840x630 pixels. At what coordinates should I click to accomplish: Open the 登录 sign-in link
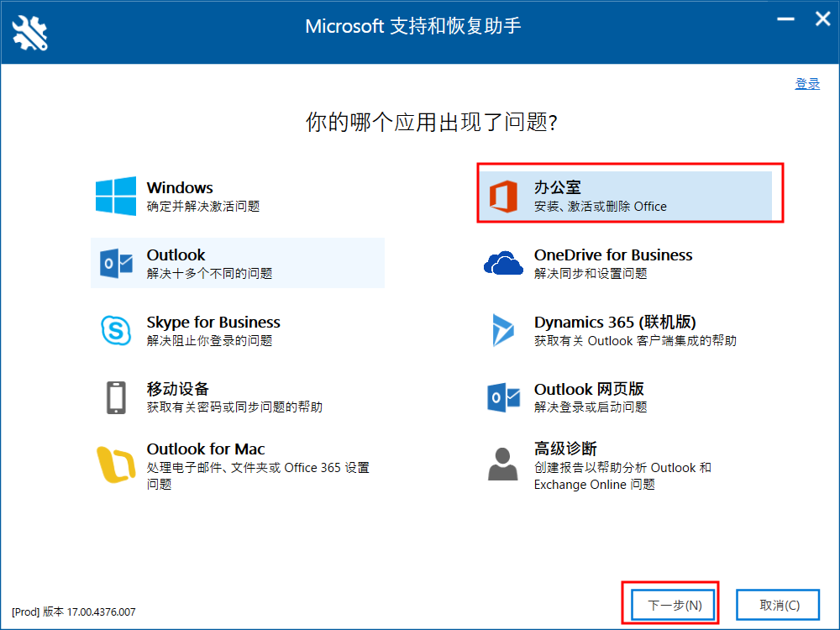coord(807,83)
